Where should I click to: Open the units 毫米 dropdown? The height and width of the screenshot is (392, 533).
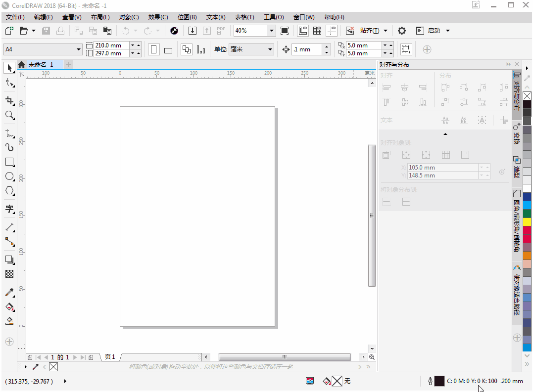point(270,49)
